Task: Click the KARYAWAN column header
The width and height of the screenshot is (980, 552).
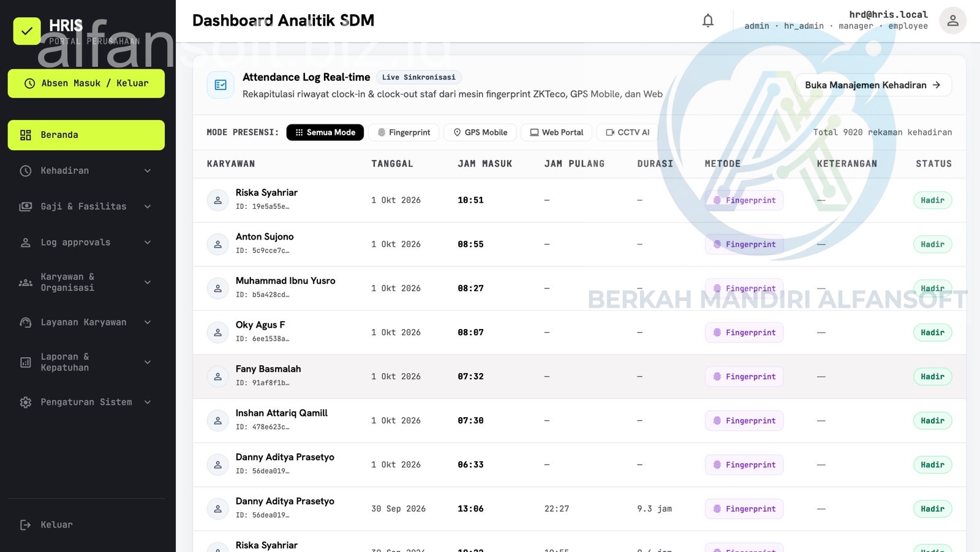Action: click(x=231, y=164)
